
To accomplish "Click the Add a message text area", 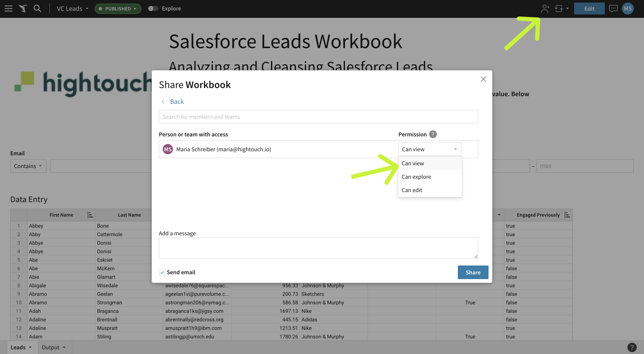I will point(319,248).
